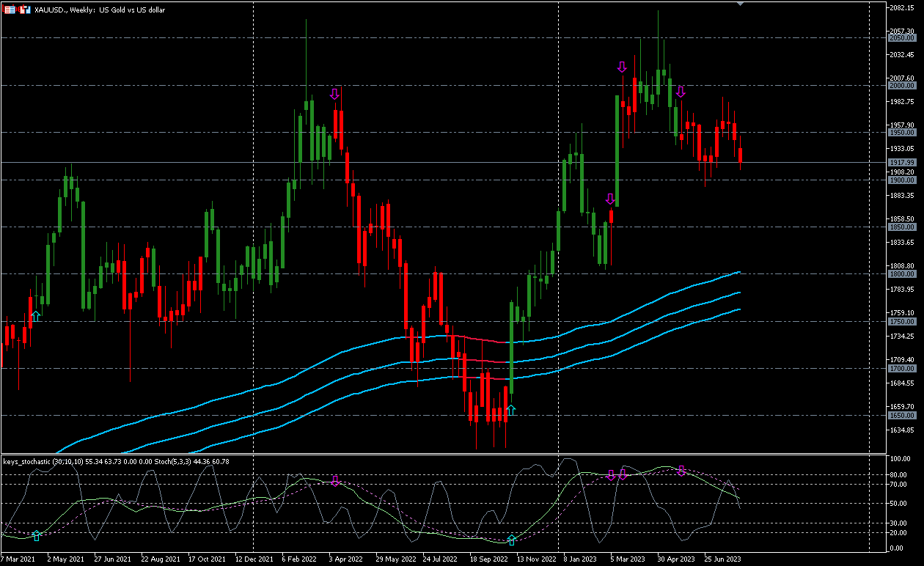The height and width of the screenshot is (566, 924).
Task: Click the '24 Jul 2022' date on the time axis
Action: 441,559
